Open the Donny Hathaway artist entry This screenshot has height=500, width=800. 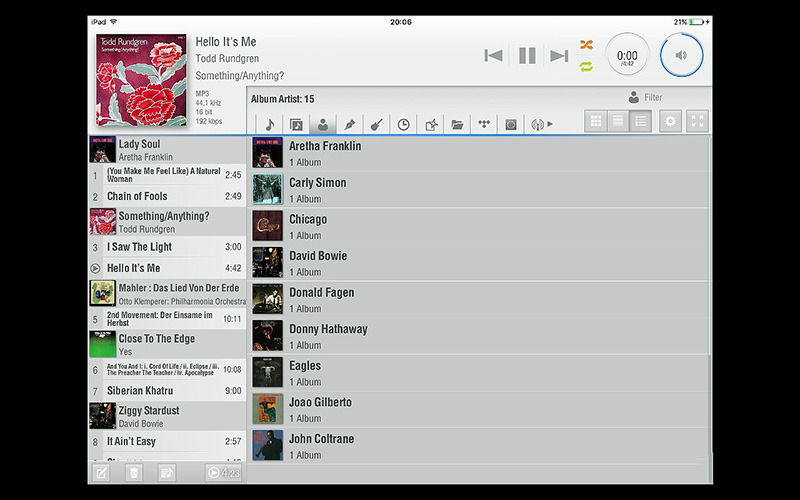click(x=479, y=337)
